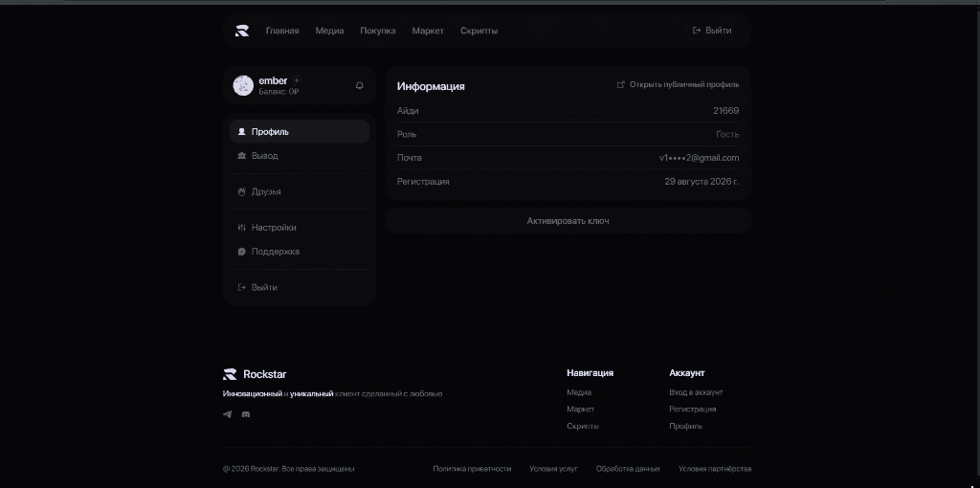Viewport: 980px width, 488px height.
Task: Go to Медиа in the top navigation
Action: (x=329, y=31)
